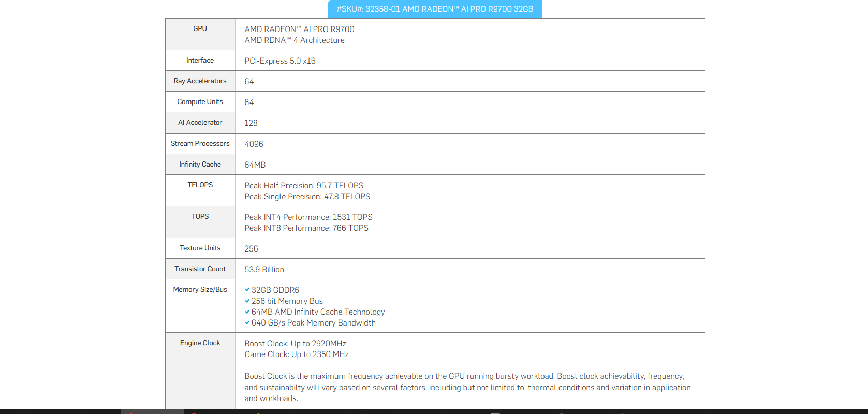Select the GPU row header cell
Image resolution: width=868 pixels, height=414 pixels.
[200, 29]
